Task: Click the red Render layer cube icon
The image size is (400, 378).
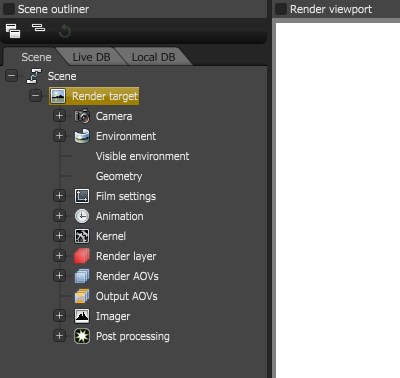Action: [82, 256]
